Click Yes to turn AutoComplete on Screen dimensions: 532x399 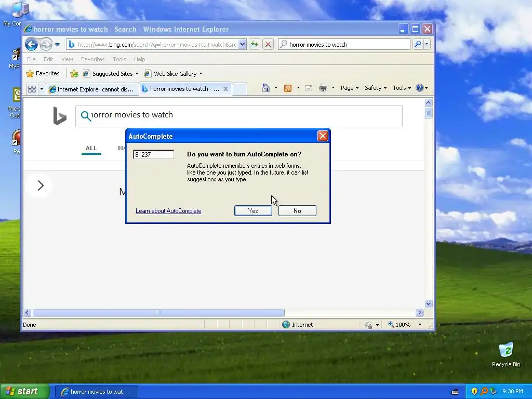click(x=253, y=211)
